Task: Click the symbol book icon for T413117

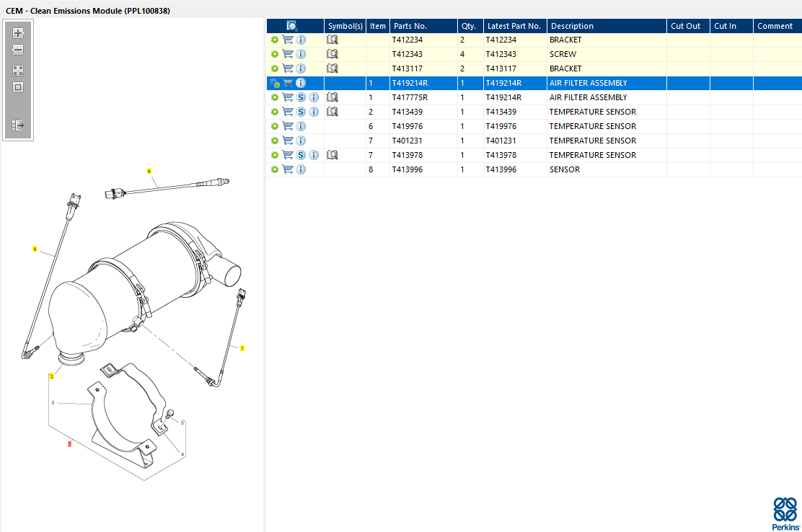Action: coord(332,68)
